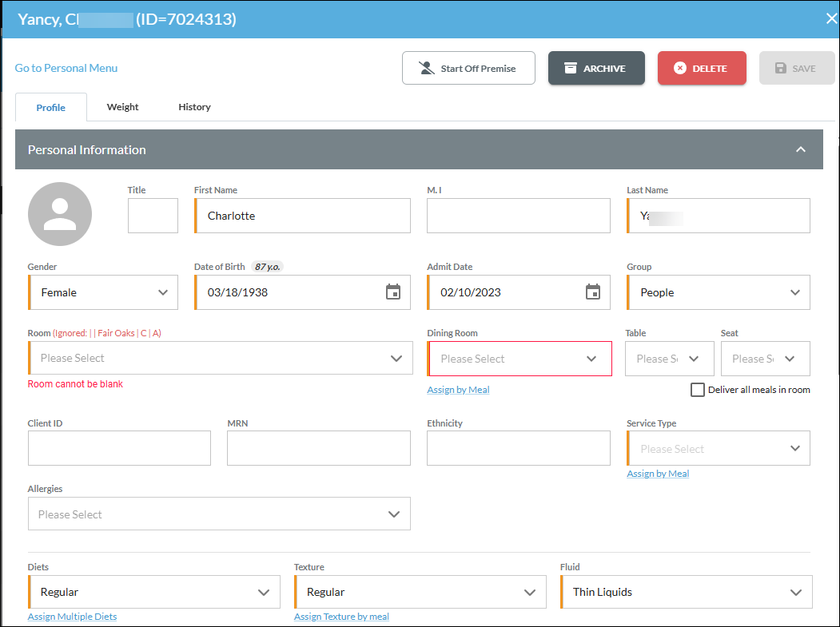Click the M.I input field
Screen dimensions: 840x627
click(519, 216)
